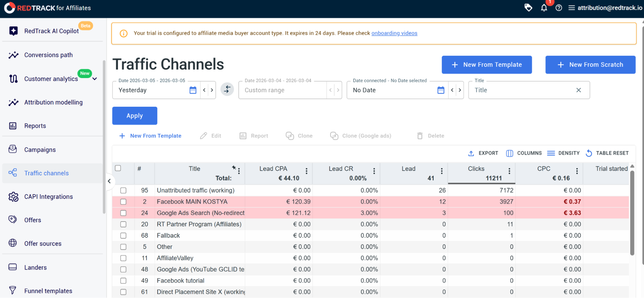
Task: Go to previous day in Yesterday date
Action: (x=204, y=90)
